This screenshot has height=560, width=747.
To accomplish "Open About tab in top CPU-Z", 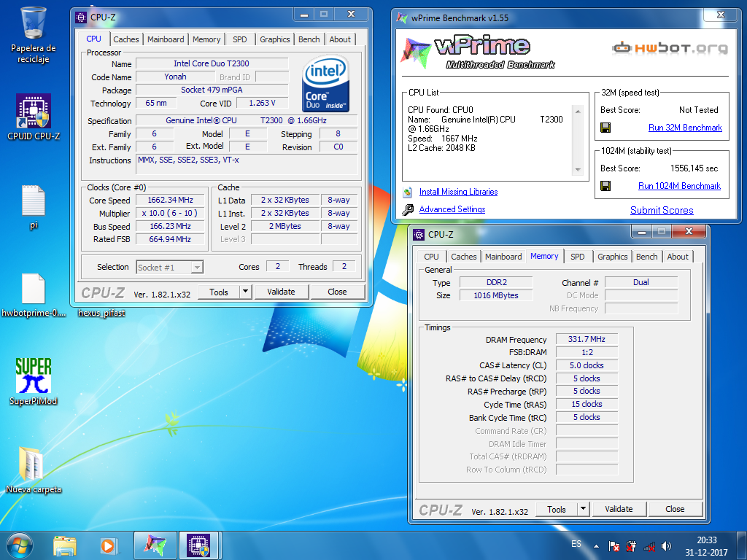I will coord(340,39).
